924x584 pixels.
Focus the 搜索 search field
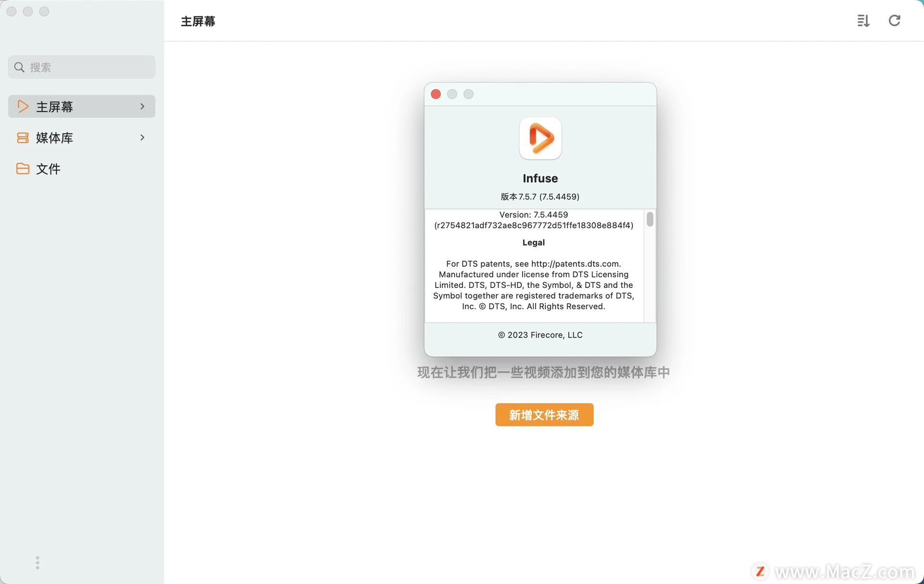tap(82, 67)
